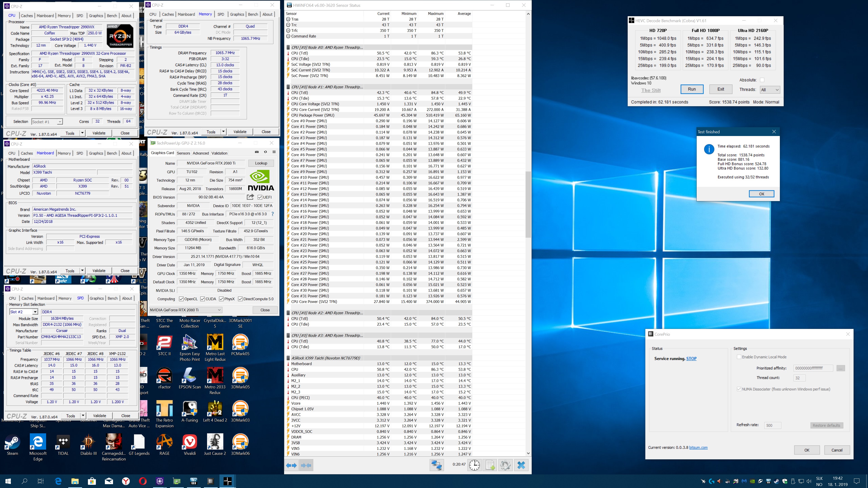Open the Steam desktop shortcut
The height and width of the screenshot is (488, 868).
12,445
